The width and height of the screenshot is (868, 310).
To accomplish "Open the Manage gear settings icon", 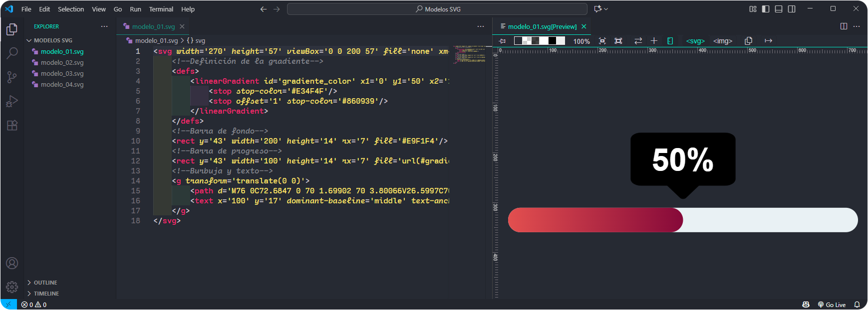I will pos(12,287).
